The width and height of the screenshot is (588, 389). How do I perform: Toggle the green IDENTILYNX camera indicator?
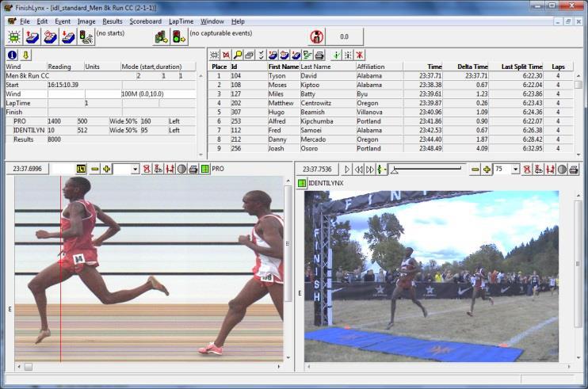[301, 183]
